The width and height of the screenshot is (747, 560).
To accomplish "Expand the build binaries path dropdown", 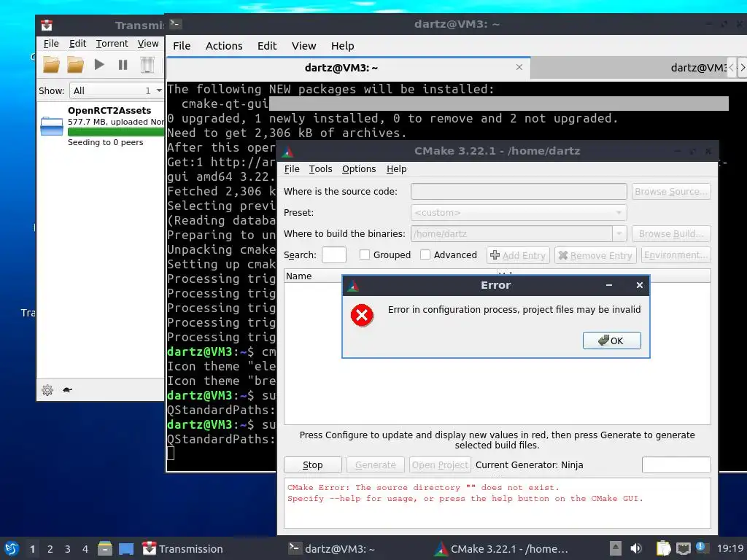I will click(x=619, y=234).
